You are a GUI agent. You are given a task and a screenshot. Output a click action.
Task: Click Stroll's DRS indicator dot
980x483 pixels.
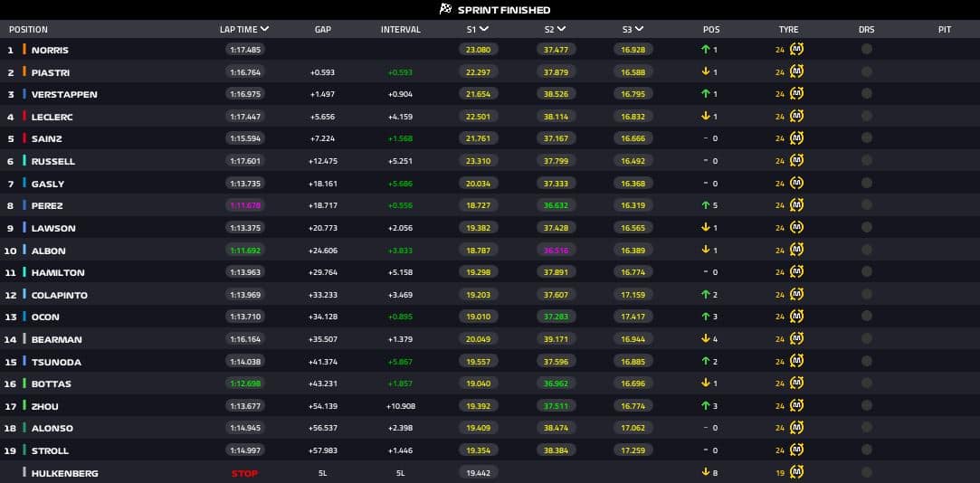pos(866,450)
